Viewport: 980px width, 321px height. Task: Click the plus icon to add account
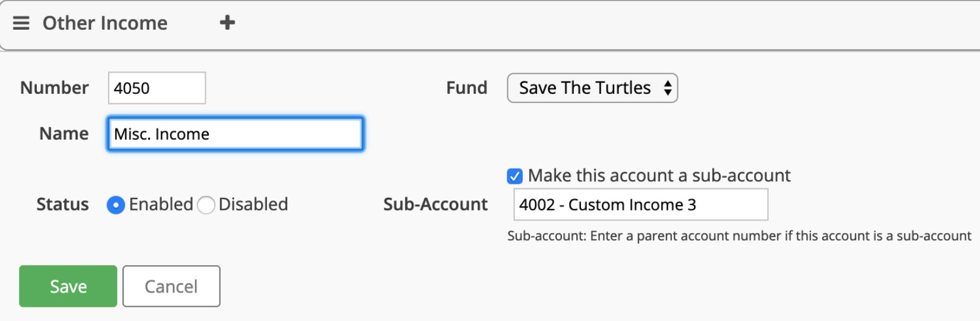(227, 23)
